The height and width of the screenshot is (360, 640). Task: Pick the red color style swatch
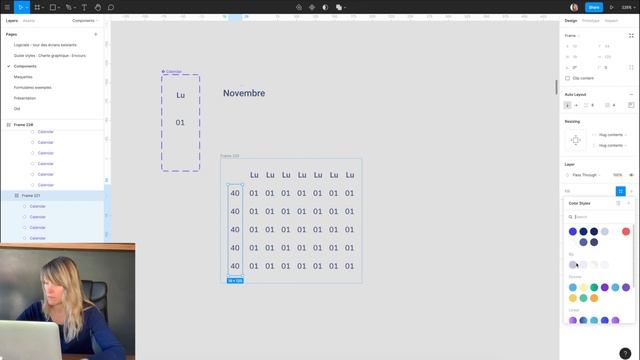pyautogui.click(x=626, y=232)
